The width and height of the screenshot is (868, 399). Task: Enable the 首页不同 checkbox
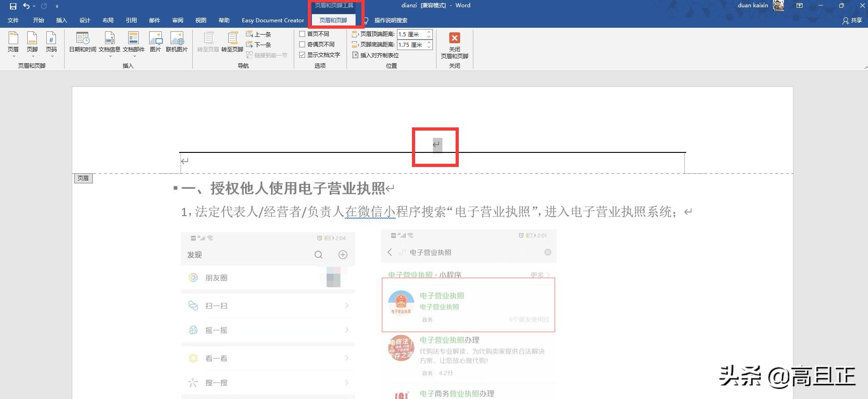pos(302,34)
